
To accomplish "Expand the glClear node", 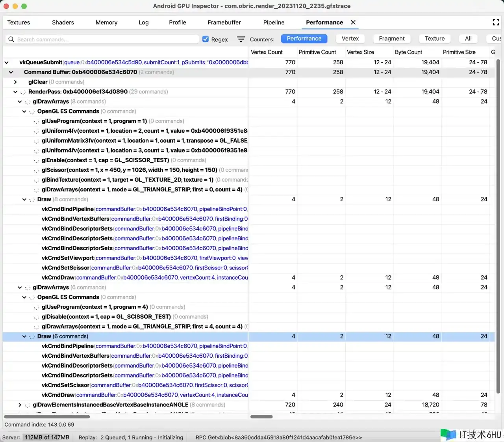I will click(x=15, y=82).
